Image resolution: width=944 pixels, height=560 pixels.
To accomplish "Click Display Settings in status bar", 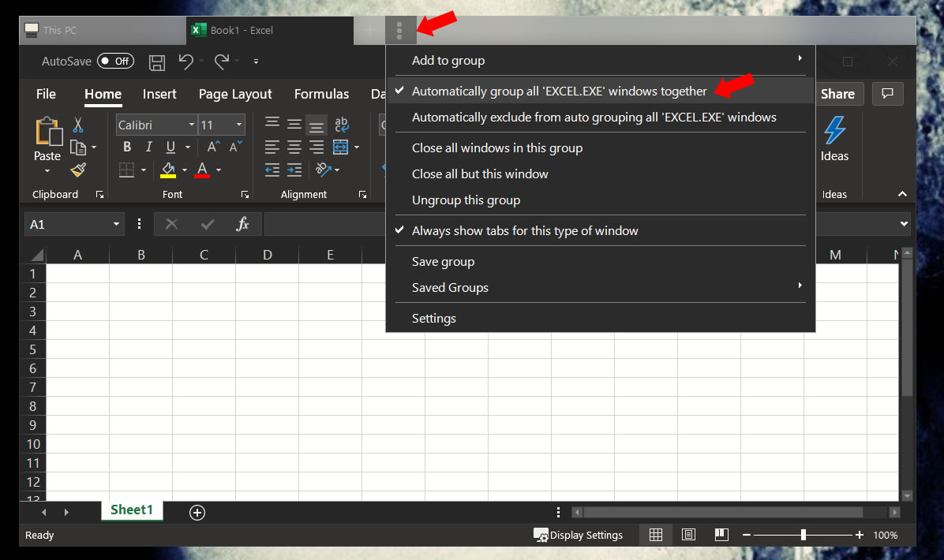I will 579,535.
